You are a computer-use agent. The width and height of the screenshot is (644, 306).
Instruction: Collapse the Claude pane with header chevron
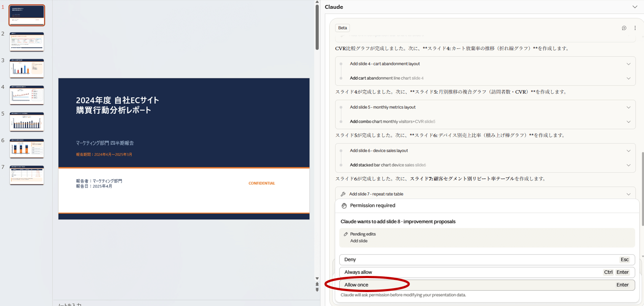(x=634, y=7)
